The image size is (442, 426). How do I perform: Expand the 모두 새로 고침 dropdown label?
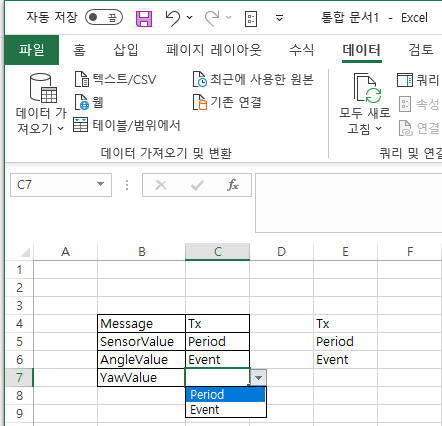tap(364, 121)
